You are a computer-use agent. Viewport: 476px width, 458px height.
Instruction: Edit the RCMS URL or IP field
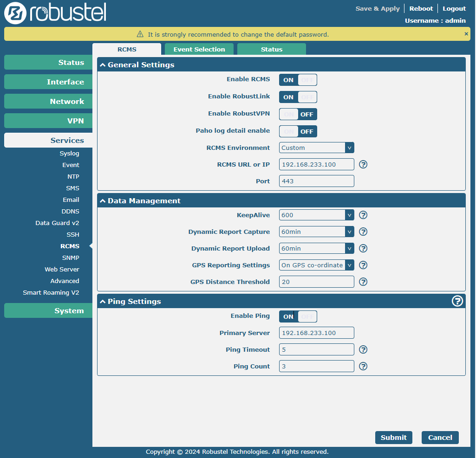coord(316,164)
